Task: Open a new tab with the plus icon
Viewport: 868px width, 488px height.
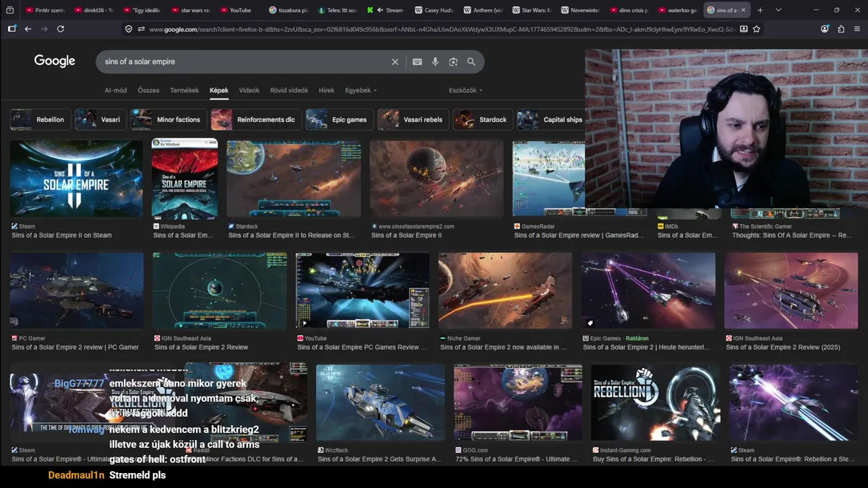Action: 760,10
